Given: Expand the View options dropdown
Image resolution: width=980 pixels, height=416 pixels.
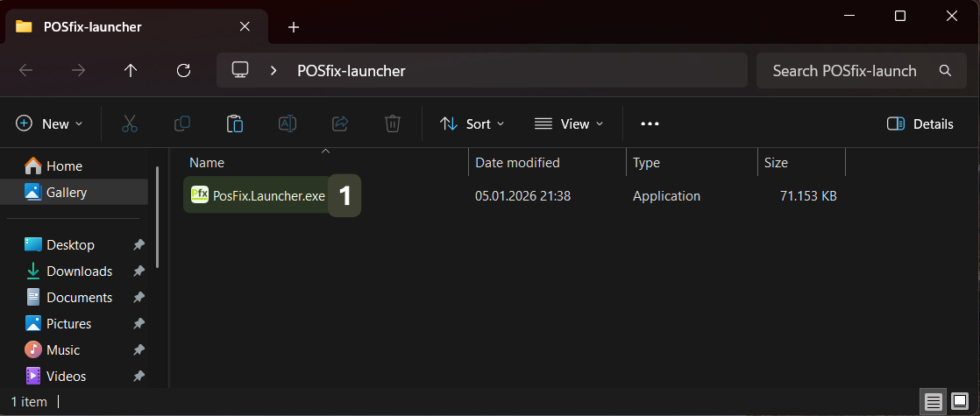Looking at the screenshot, I should (569, 123).
